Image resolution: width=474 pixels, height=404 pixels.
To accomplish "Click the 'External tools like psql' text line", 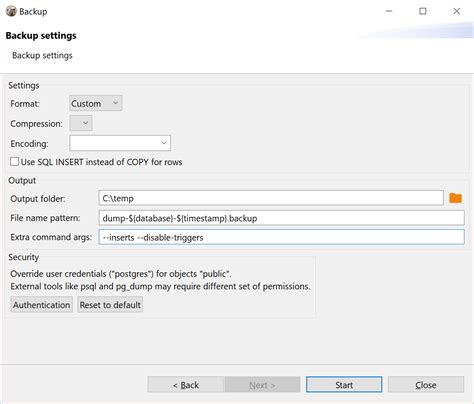I will tap(160, 286).
